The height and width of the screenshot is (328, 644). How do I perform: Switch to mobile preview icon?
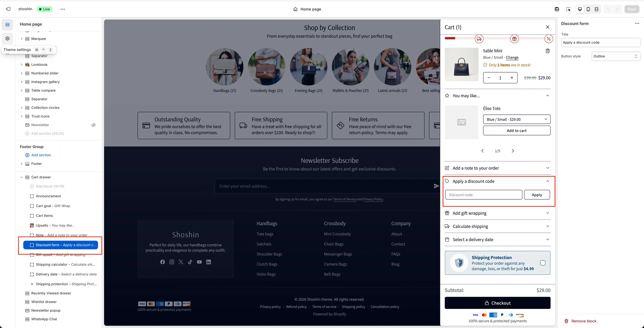pyautogui.click(x=588, y=9)
